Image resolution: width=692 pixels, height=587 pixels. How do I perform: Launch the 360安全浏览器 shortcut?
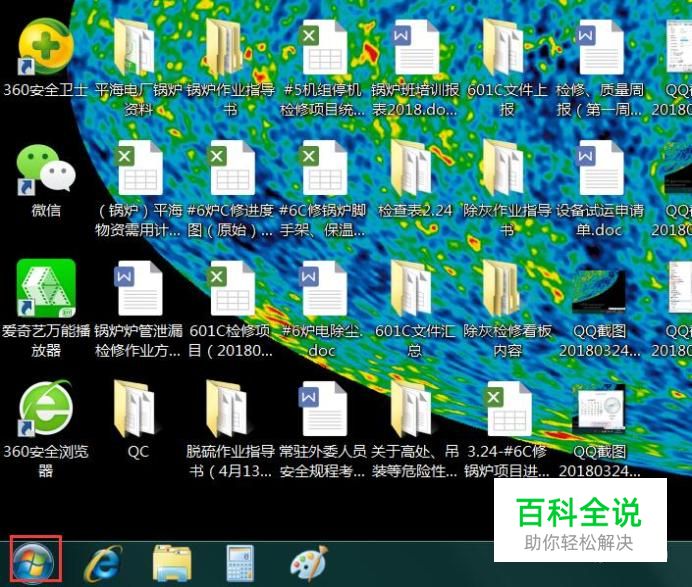pos(45,408)
